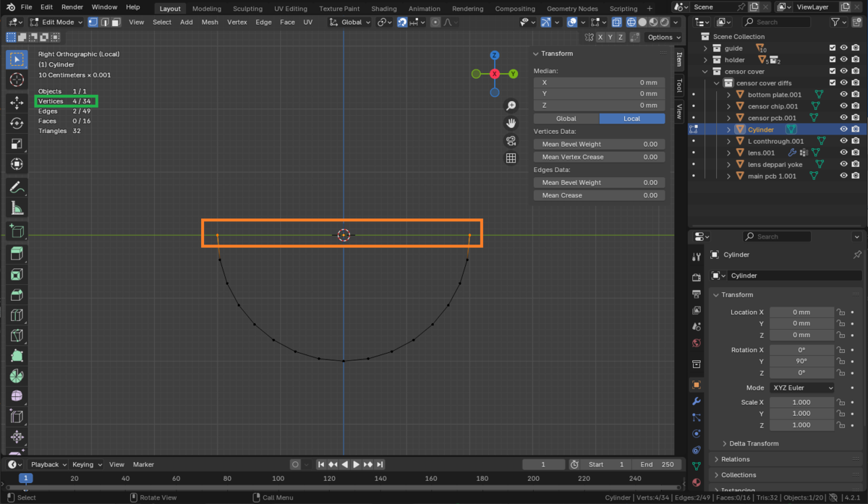Switch transform panel to Global
Viewport: 868px width, 504px height.
[x=566, y=119]
